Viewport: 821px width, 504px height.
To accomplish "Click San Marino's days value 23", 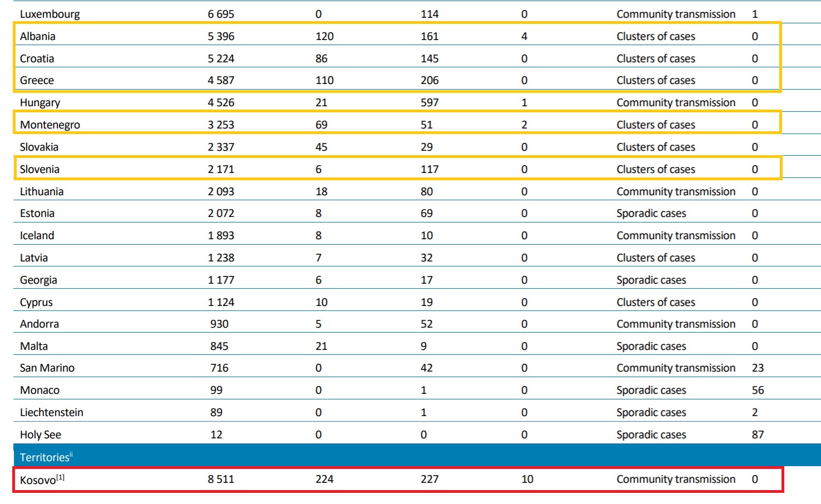I will (758, 368).
